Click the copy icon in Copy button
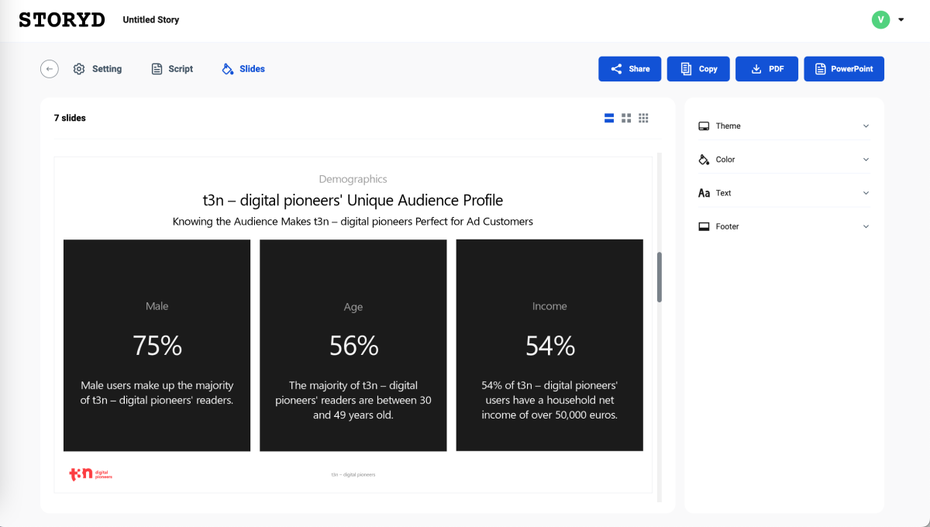Viewport: 930px width, 527px height. [686, 69]
